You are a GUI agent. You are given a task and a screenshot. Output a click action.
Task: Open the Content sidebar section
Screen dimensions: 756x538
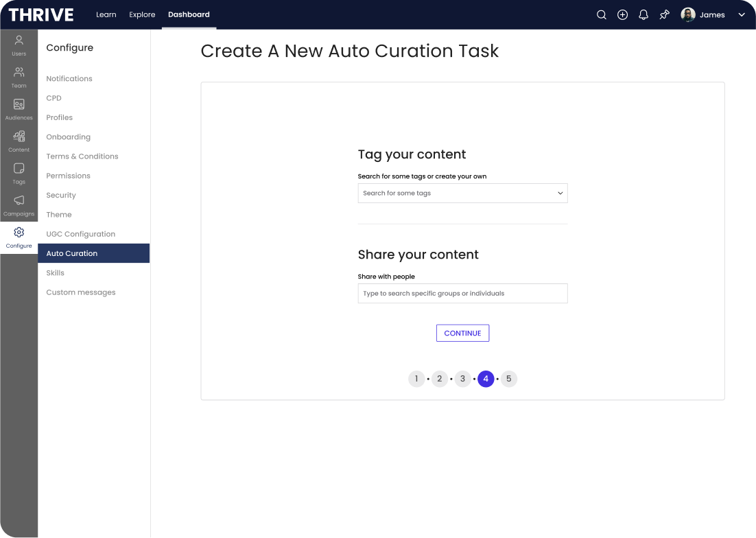tap(19, 141)
